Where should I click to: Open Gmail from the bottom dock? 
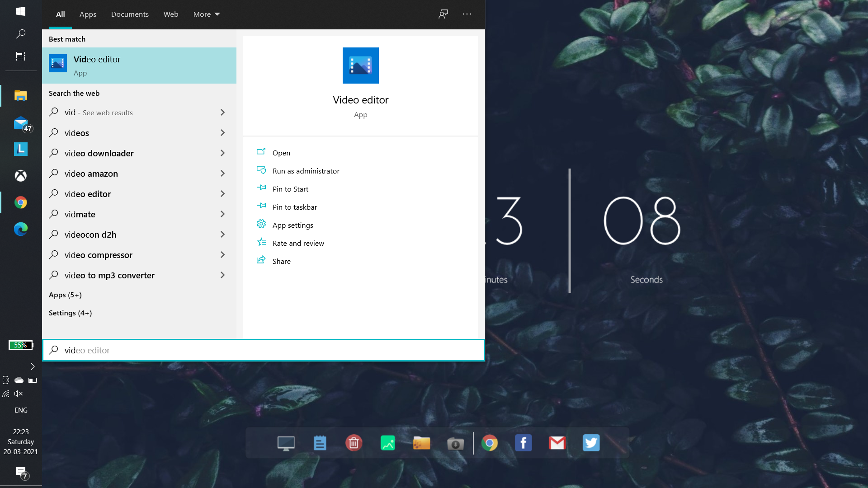(557, 443)
